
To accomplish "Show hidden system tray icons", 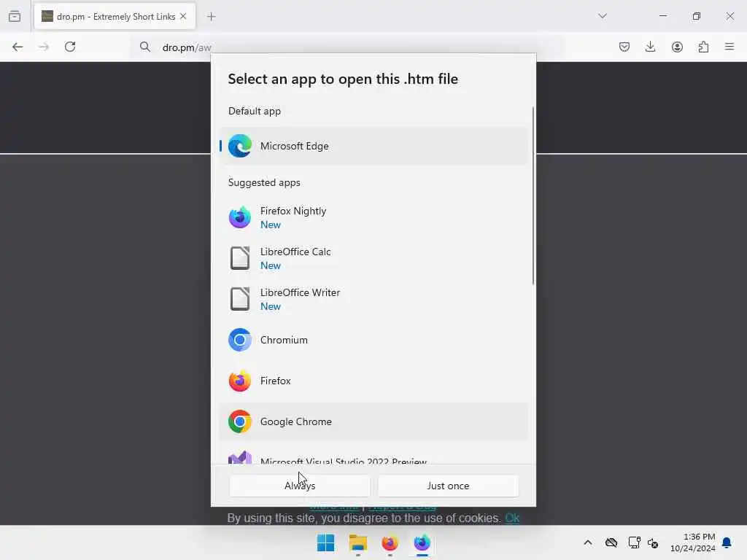I will click(x=588, y=542).
